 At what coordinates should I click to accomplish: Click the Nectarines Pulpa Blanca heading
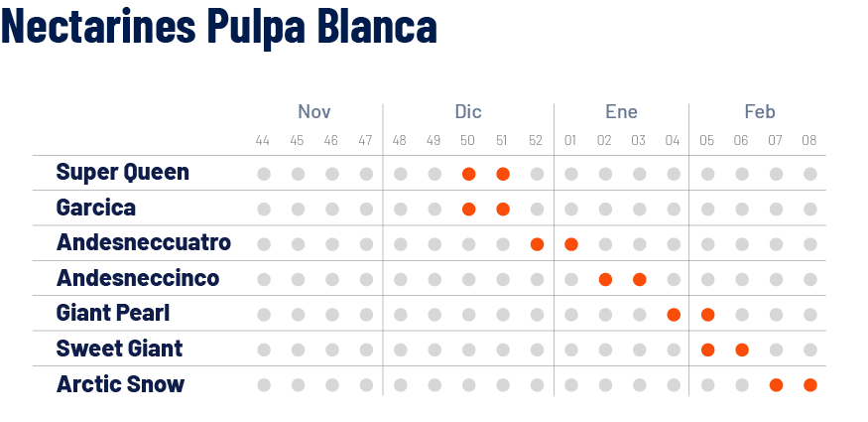pos(219,25)
